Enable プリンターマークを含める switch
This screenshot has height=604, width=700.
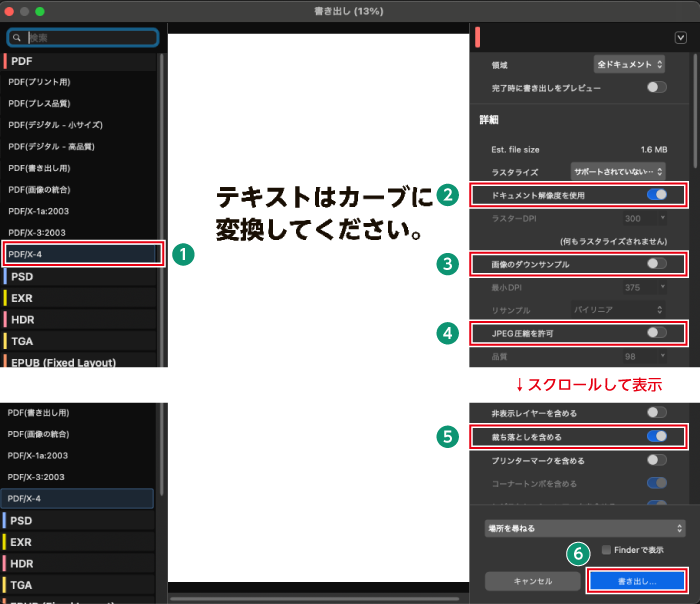coord(656,460)
